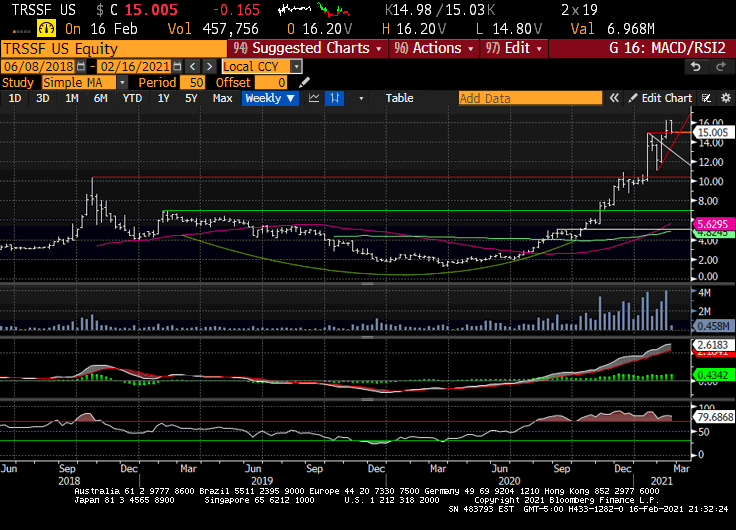Viewport: 736px width, 530px height.
Task: Select the 1Y period tab
Action: (163, 98)
